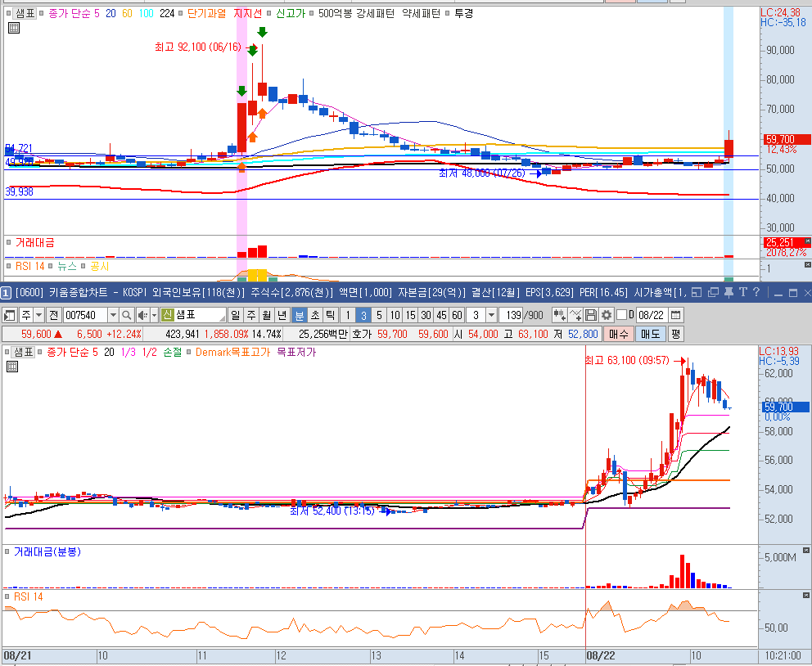Click the 매도 sell button
Image resolution: width=812 pixels, height=666 pixels.
click(x=650, y=334)
